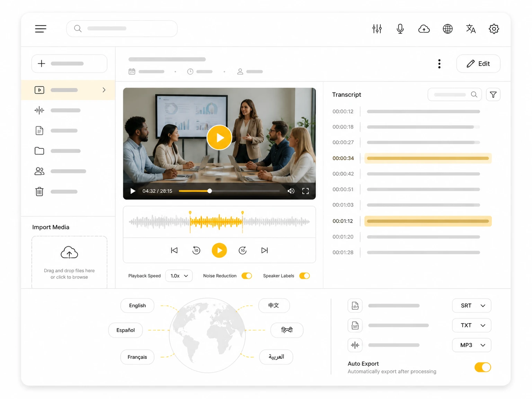This screenshot has height=399, width=532.
Task: Select the audio waveform sidebar item
Action: tap(68, 110)
